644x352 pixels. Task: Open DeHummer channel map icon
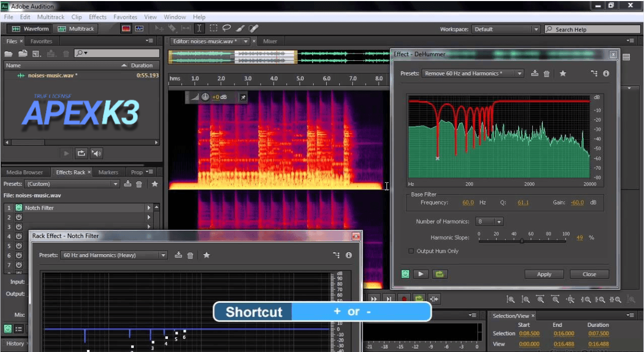594,73
